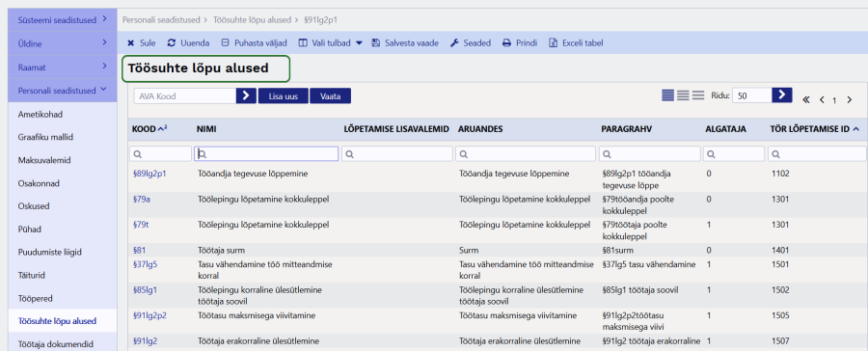Open code link §91lg2p2
The image size is (868, 351).
coord(149,315)
